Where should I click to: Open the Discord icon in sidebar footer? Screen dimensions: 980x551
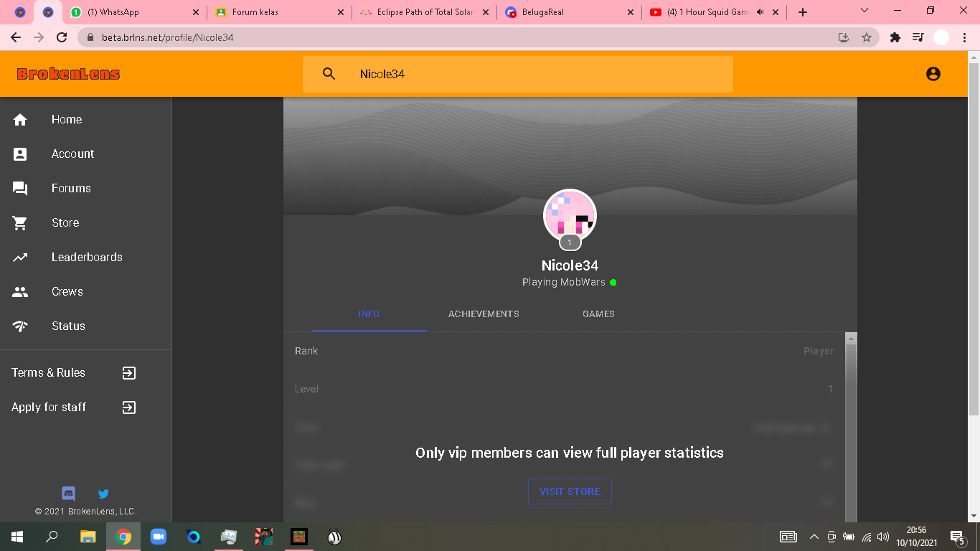69,494
